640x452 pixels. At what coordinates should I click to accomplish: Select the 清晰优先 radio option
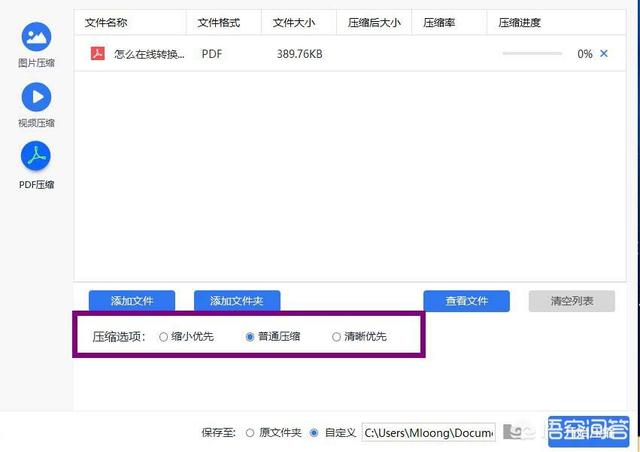pyautogui.click(x=336, y=337)
